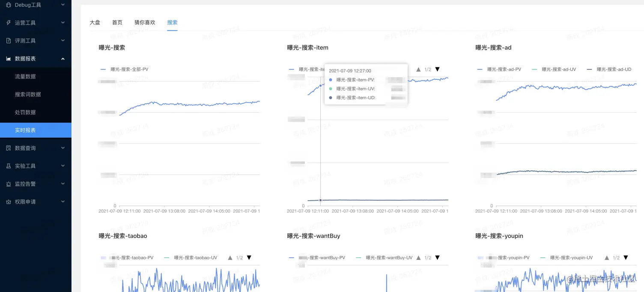644x292 pixels.
Task: Click the highlighted UD data point in item chart
Action: pyautogui.click(x=320, y=200)
